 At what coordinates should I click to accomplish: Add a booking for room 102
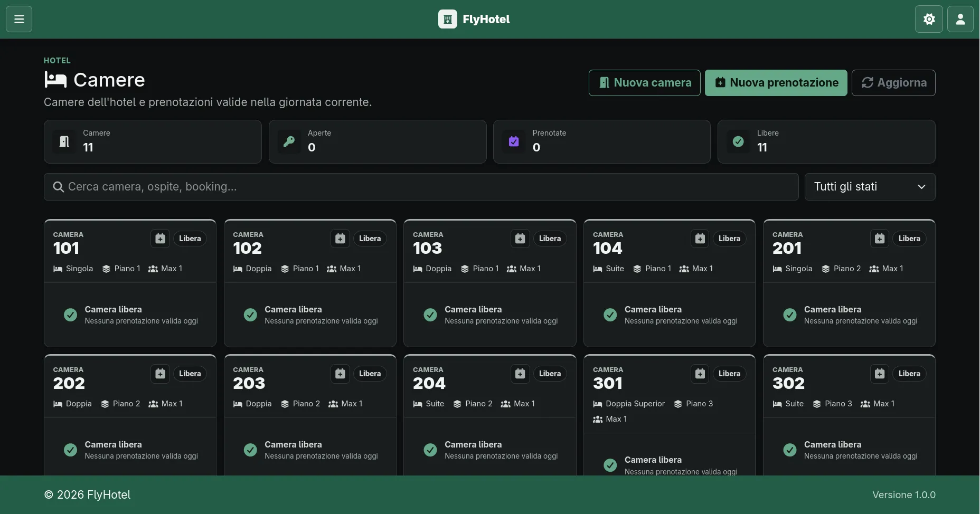[341, 239]
